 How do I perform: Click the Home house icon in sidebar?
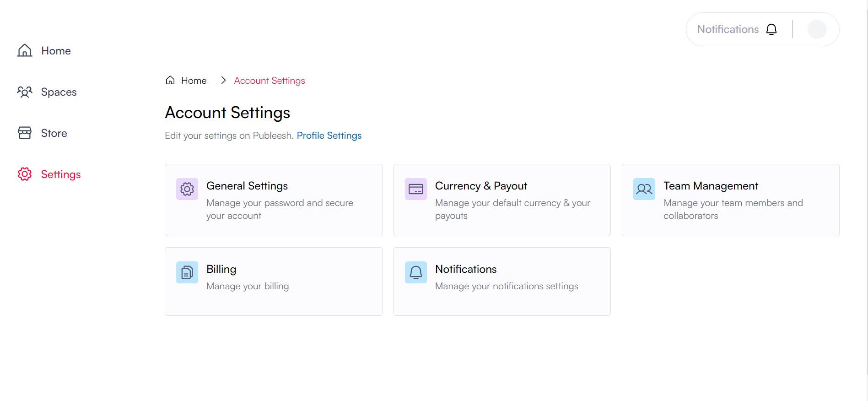pyautogui.click(x=25, y=50)
